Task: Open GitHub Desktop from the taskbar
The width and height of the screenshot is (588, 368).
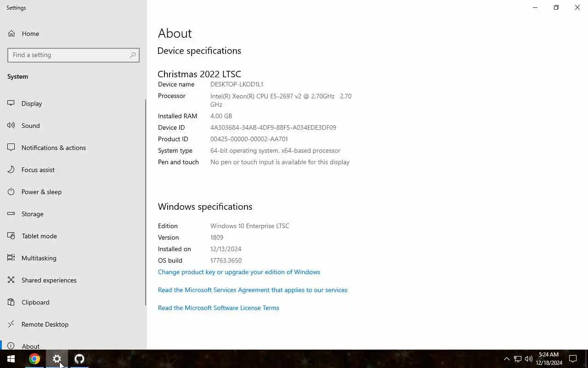Action: 79,359
